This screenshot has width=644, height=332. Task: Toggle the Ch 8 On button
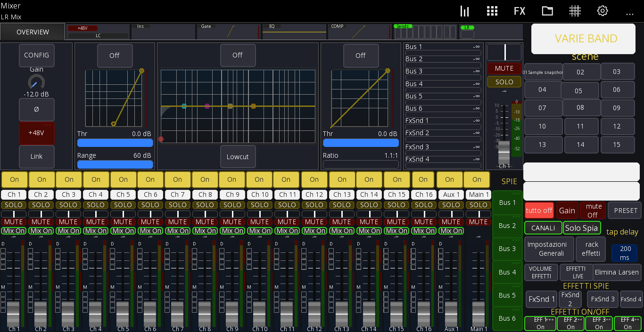tap(205, 179)
